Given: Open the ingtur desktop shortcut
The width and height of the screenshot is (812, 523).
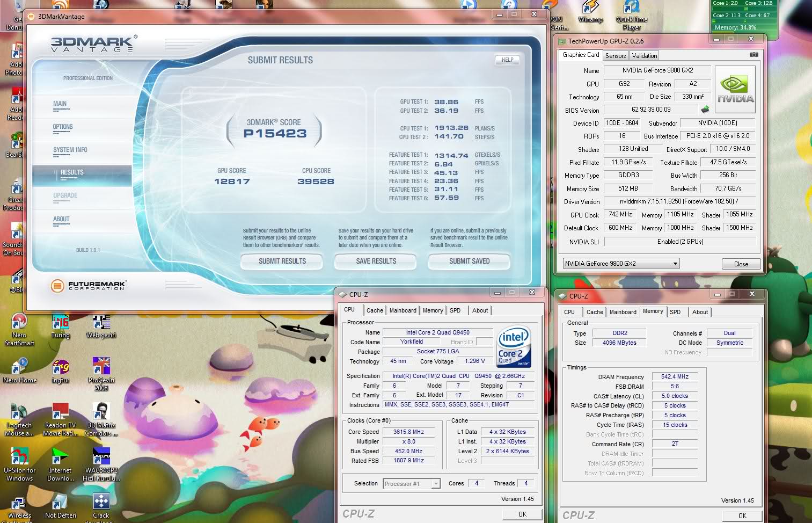Looking at the screenshot, I should tap(60, 371).
